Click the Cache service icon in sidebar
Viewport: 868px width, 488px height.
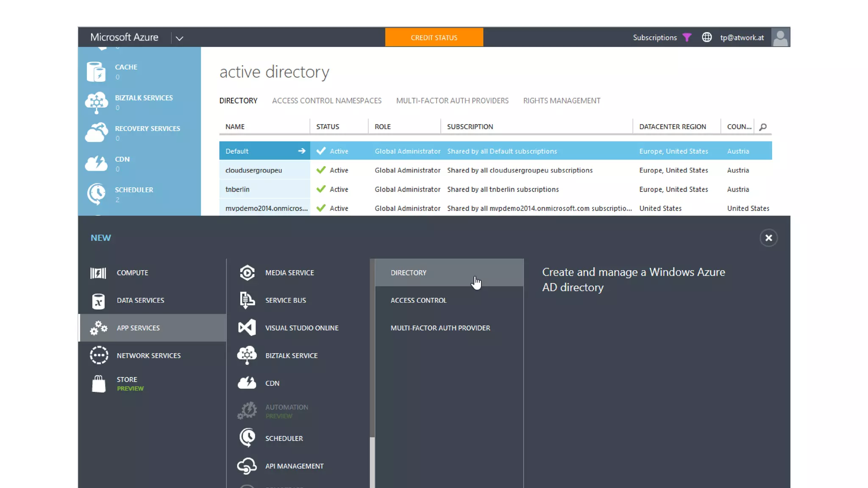click(96, 72)
